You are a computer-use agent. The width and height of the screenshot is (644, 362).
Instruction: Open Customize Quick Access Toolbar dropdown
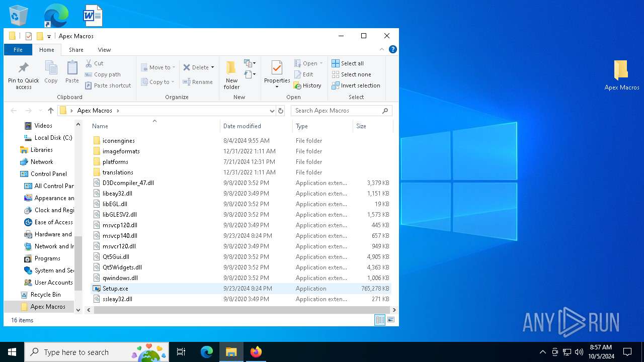coord(49,36)
